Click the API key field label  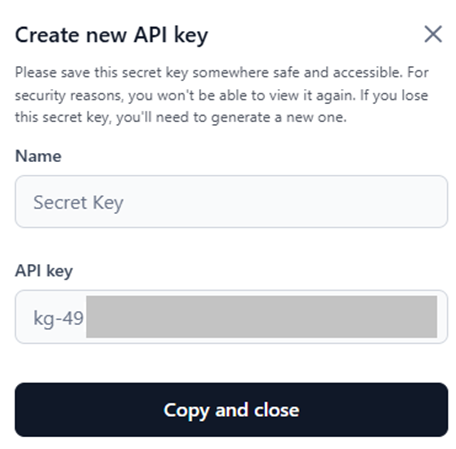(x=44, y=271)
